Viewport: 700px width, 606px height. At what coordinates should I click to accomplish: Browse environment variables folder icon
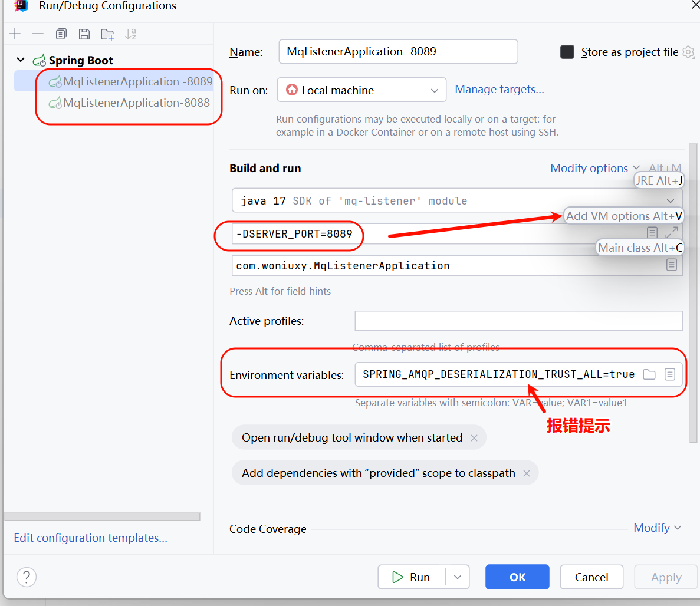[649, 374]
